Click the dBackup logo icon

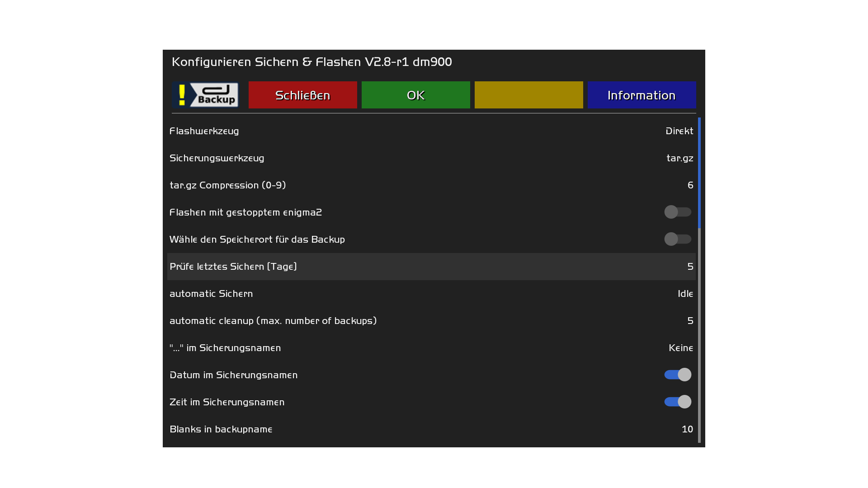tap(206, 95)
